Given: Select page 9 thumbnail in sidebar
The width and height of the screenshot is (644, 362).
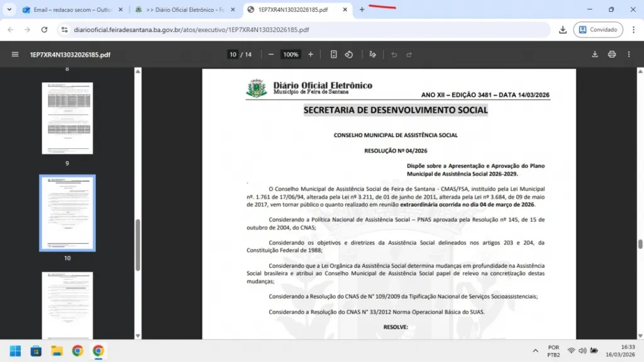Looking at the screenshot, I should click(67, 118).
